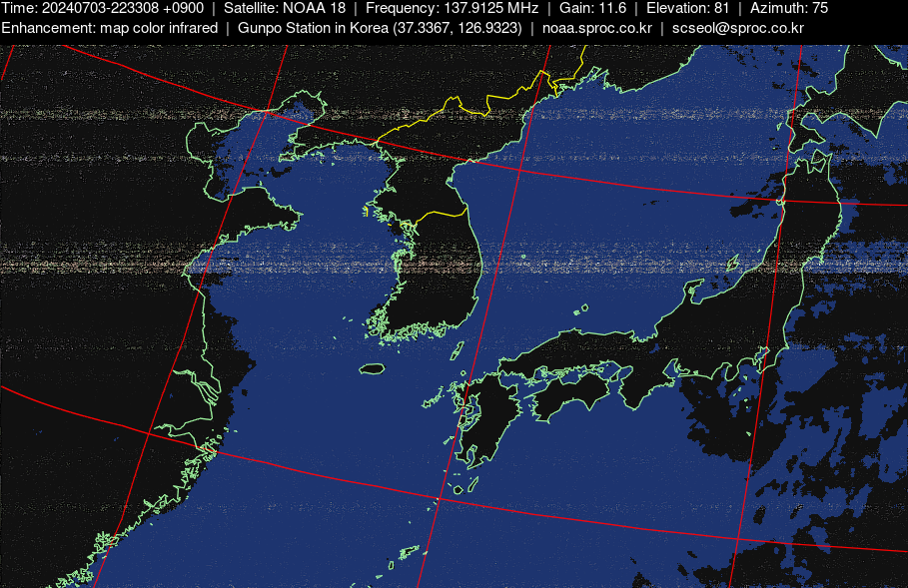
Task: Click the Azimuth: 75 reading
Action: pyautogui.click(x=789, y=8)
